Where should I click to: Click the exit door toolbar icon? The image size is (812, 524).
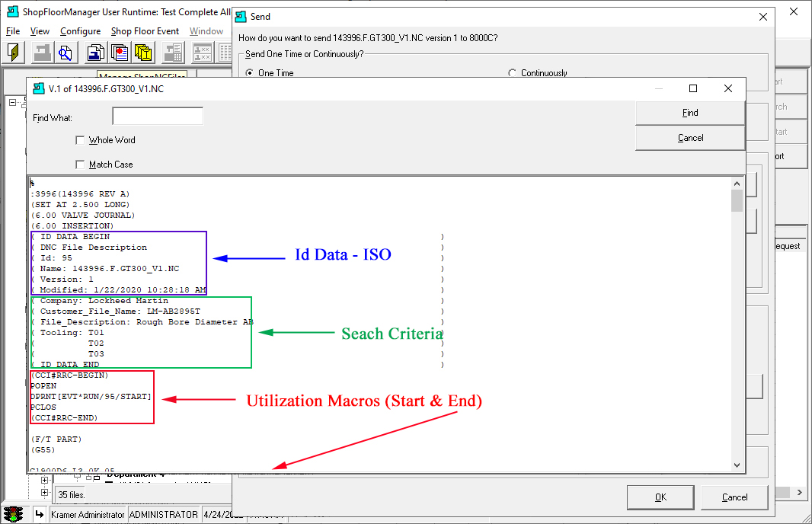pos(14,53)
